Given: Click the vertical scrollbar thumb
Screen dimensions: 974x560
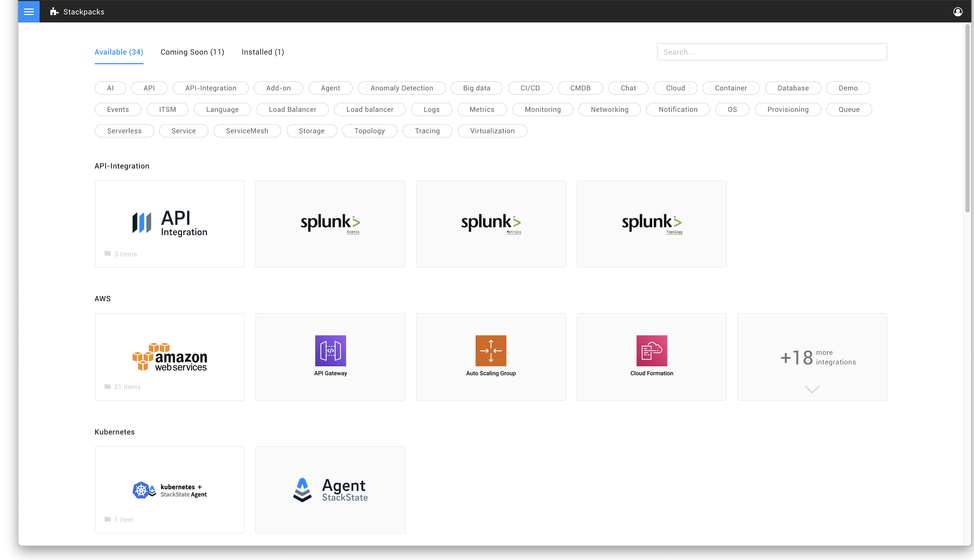Looking at the screenshot, I should tap(967, 118).
